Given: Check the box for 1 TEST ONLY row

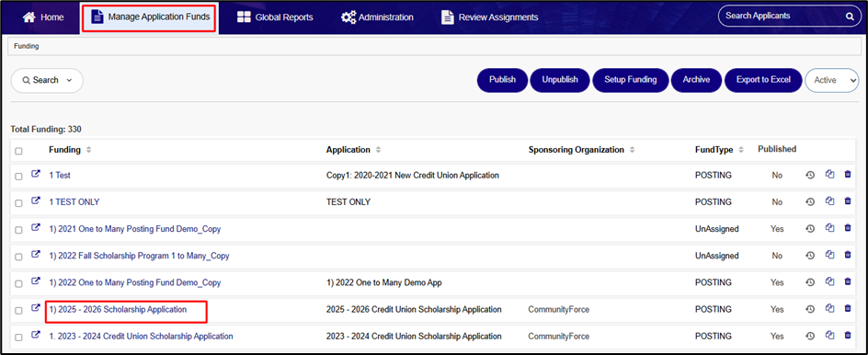Looking at the screenshot, I should click(x=18, y=203).
